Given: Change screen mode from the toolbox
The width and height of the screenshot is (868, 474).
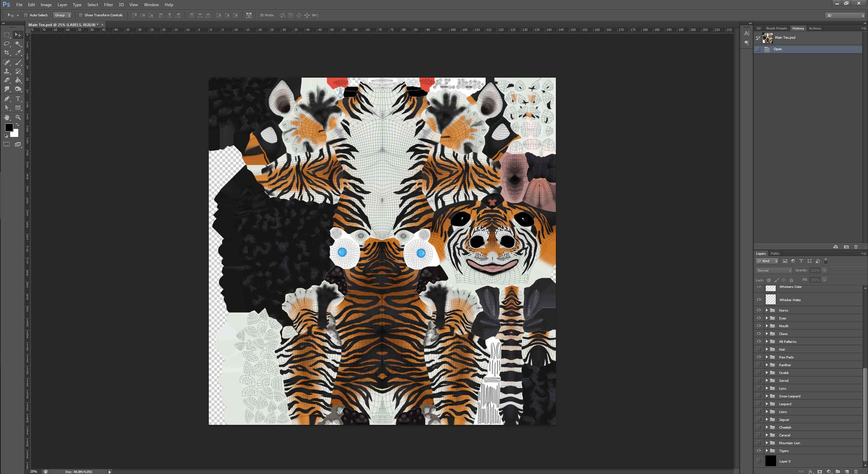Looking at the screenshot, I should pos(18,144).
